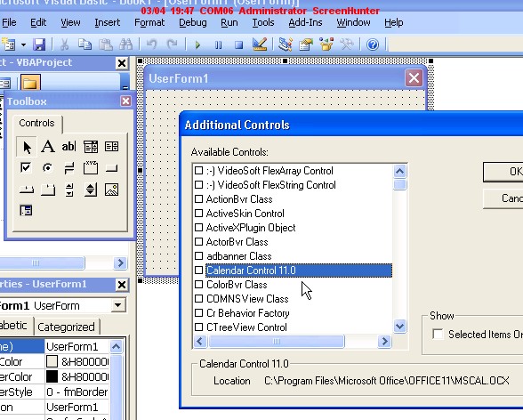
Task: Toggle Folders icon in Project pane
Action: [30, 83]
